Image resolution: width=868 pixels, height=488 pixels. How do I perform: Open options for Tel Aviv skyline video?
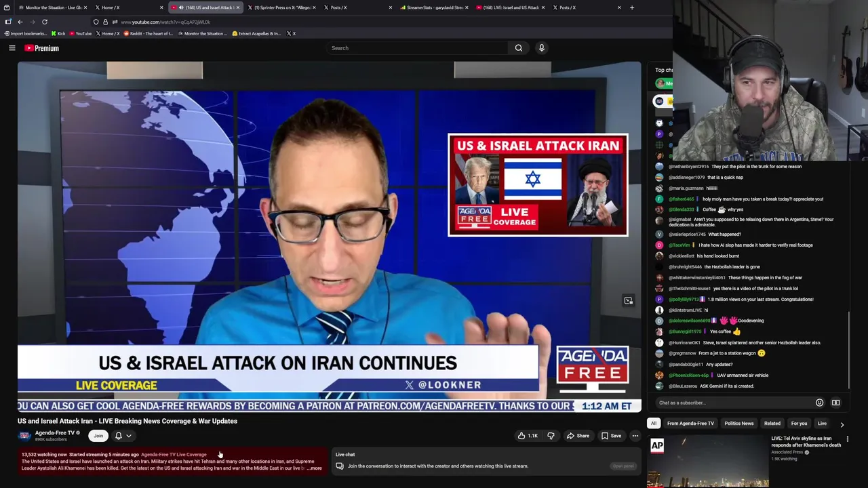(x=847, y=439)
